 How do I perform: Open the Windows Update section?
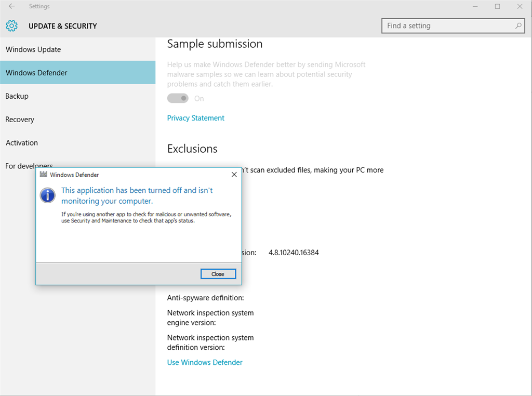(78, 49)
